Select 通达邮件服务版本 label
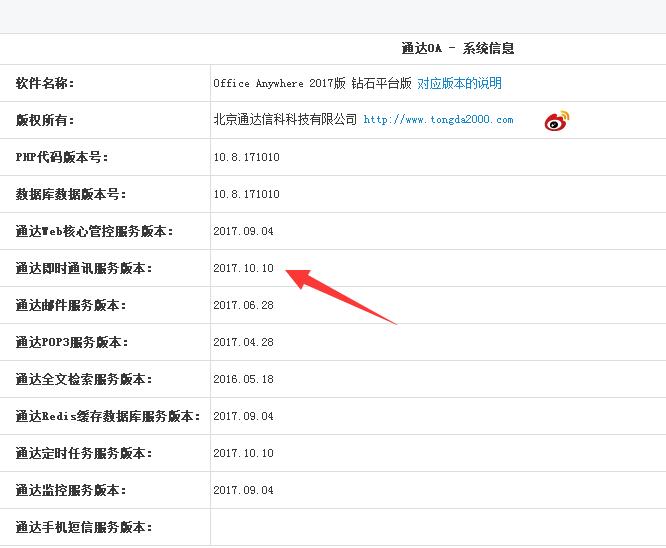Viewport: 666px width, 548px height. point(71,305)
